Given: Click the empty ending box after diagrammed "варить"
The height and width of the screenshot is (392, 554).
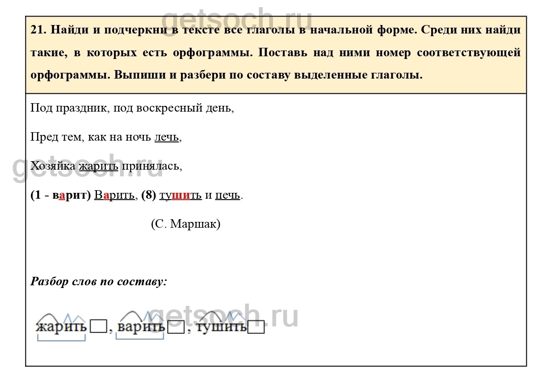Looking at the screenshot, I should click(x=176, y=327).
